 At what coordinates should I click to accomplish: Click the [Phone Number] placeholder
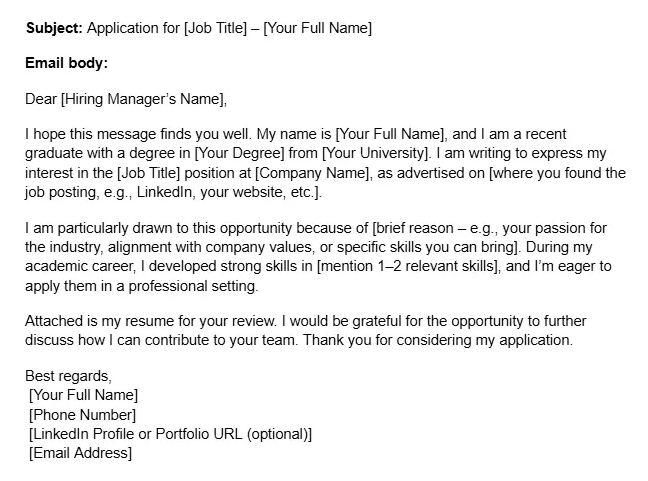point(82,415)
